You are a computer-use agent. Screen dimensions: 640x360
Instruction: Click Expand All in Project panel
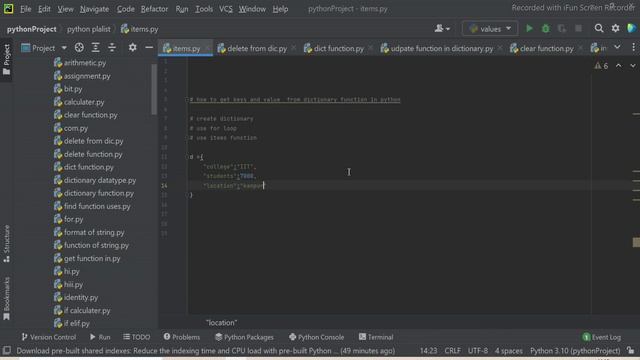point(96,48)
